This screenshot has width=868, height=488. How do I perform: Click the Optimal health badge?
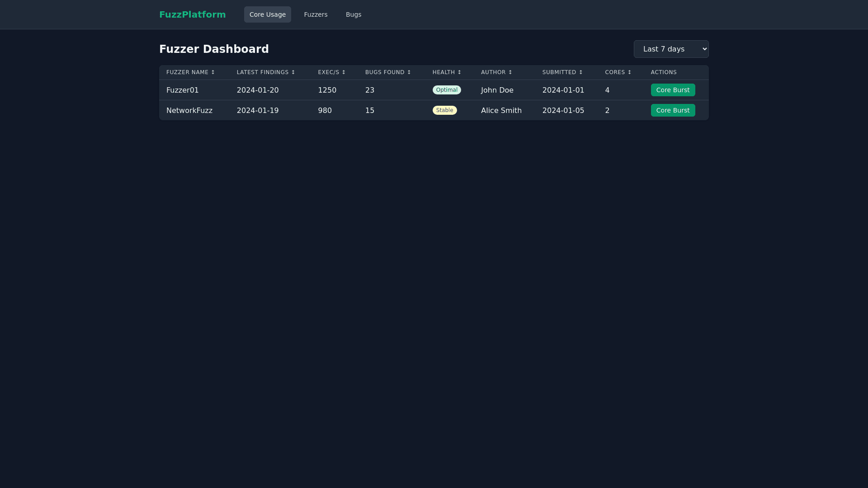click(x=447, y=90)
